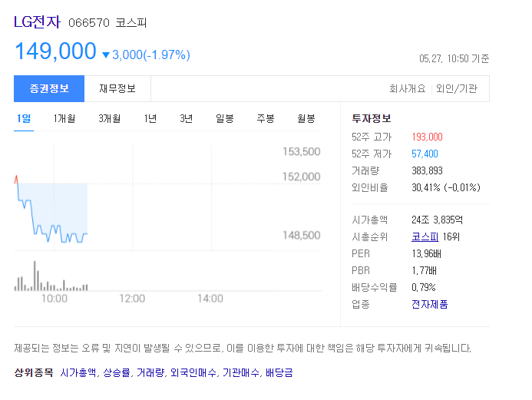Click the PBR value 1.77배
Image resolution: width=532 pixels, height=400 pixels.
pyautogui.click(x=424, y=270)
